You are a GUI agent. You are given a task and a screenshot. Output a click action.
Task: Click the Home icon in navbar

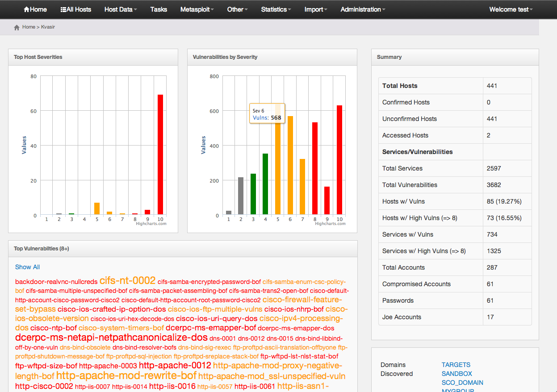click(26, 9)
